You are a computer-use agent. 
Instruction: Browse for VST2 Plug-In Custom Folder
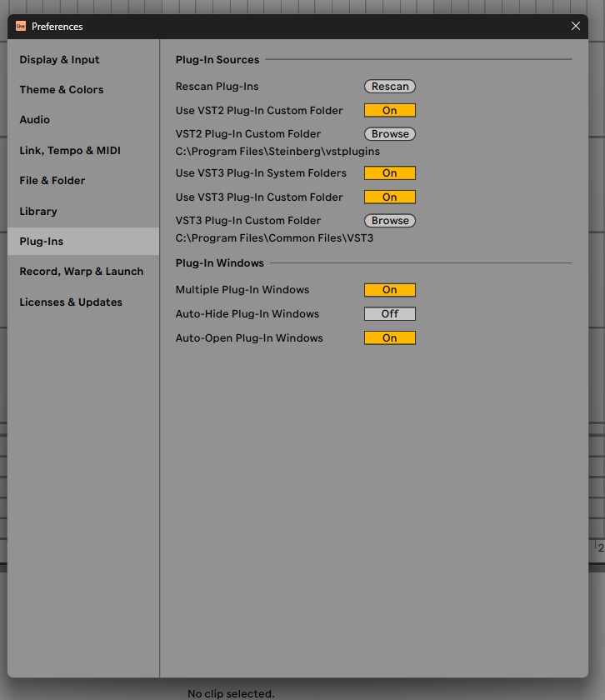pyautogui.click(x=390, y=134)
